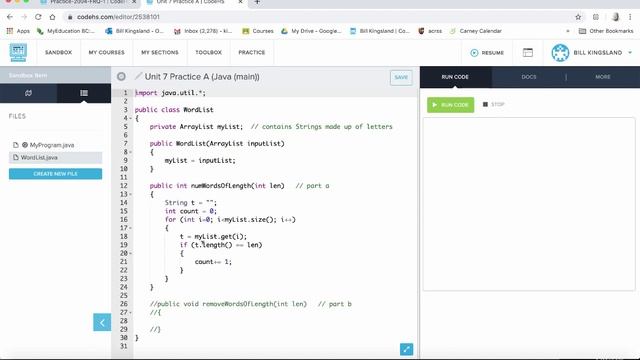Open Inbox bookmark
640x360 pixels.
point(203,31)
